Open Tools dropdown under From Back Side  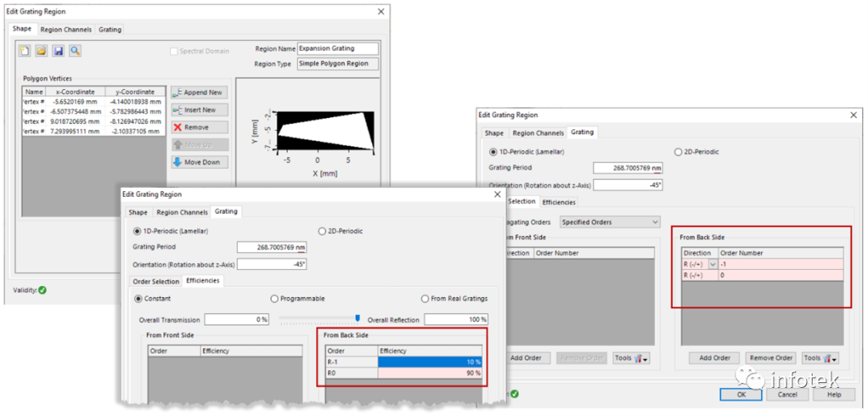coord(821,358)
